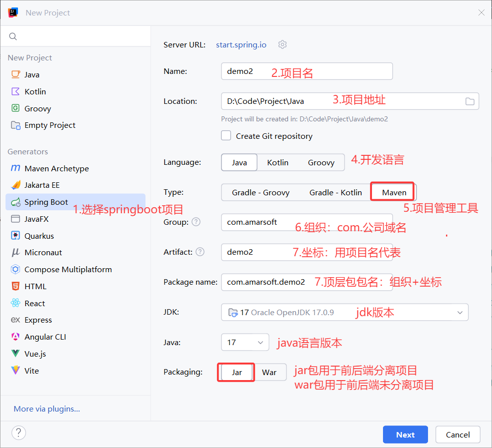Image resolution: width=492 pixels, height=448 pixels.
Task: Open the start.spring.io server link
Action: pyautogui.click(x=241, y=45)
